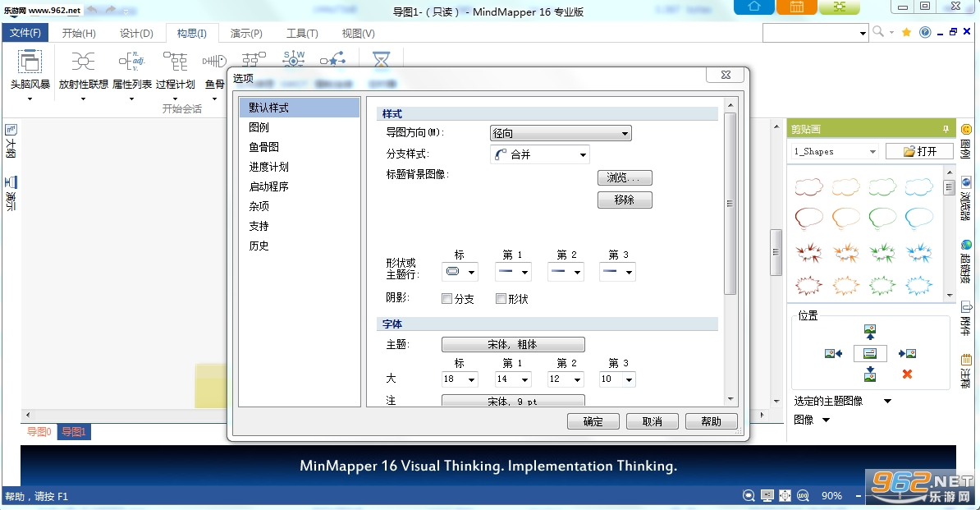Open the 1_Shapes clipart category dropdown
The image size is (980, 510).
835,151
